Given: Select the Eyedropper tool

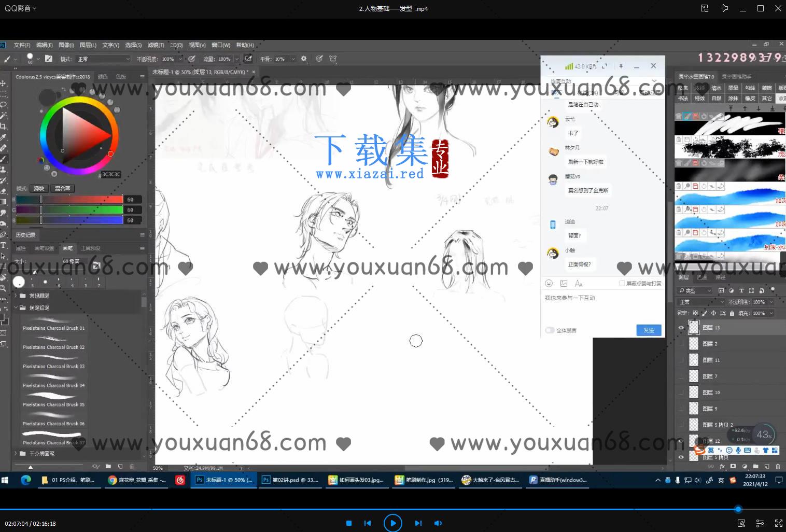Looking at the screenshot, I should point(3,137).
